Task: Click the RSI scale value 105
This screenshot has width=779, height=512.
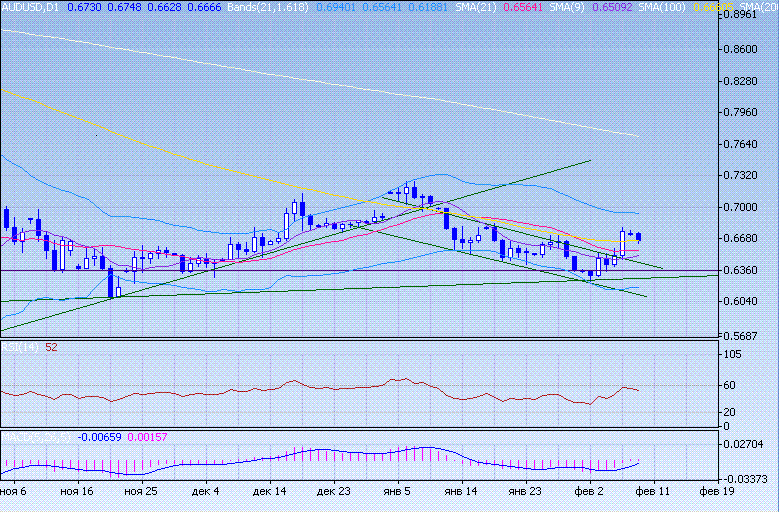Action: 731,354
